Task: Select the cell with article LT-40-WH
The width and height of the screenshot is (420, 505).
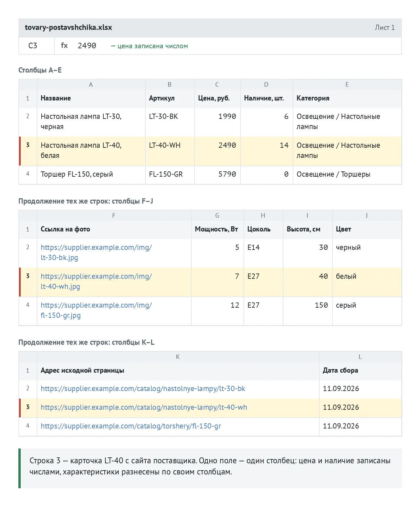Action: (170, 151)
